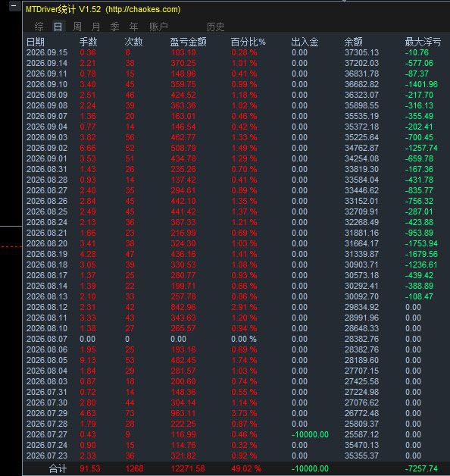Click max drawdown -108.47
The height and width of the screenshot is (476, 450).
coord(419,296)
